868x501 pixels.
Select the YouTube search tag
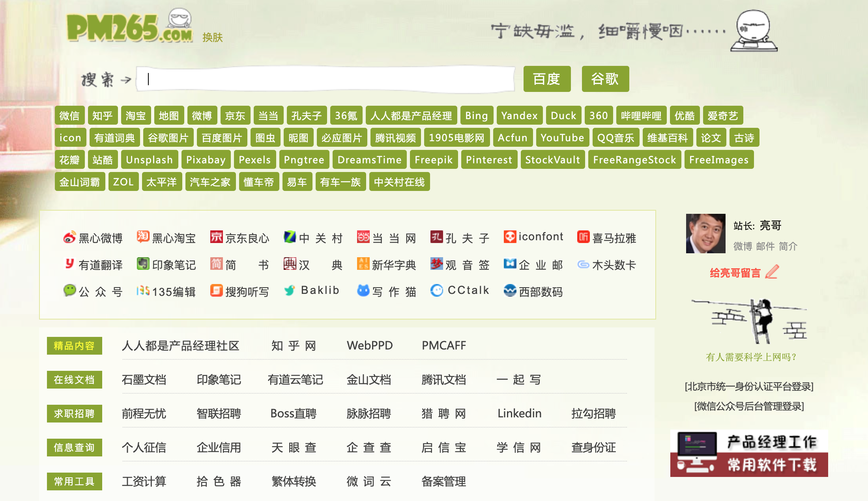[x=562, y=138]
